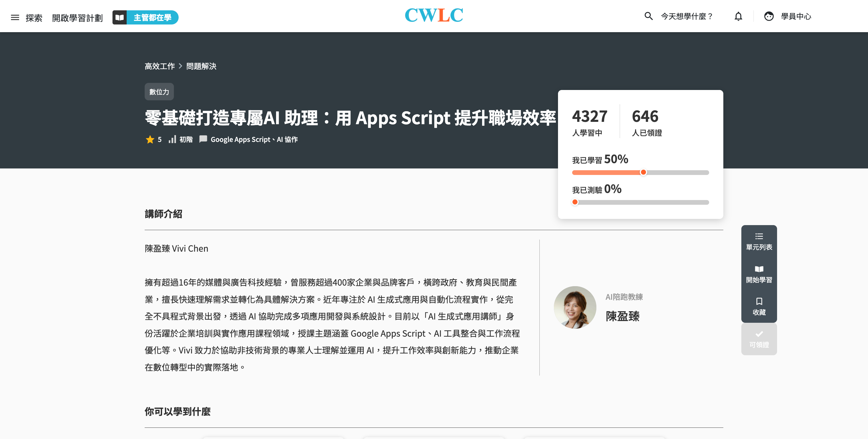Open notifications bell icon
Image resolution: width=868 pixels, height=439 pixels.
tap(738, 16)
